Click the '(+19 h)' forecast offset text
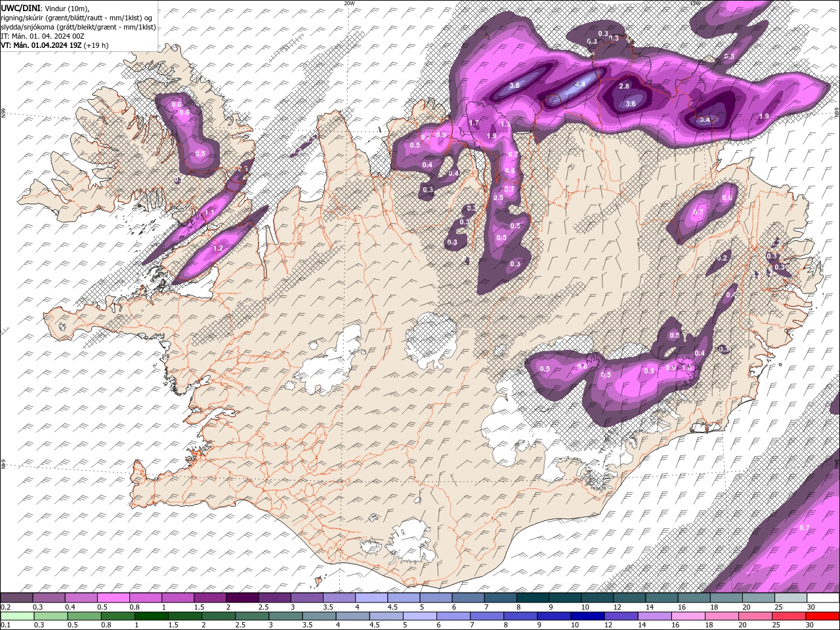840x630 pixels. 96,45
